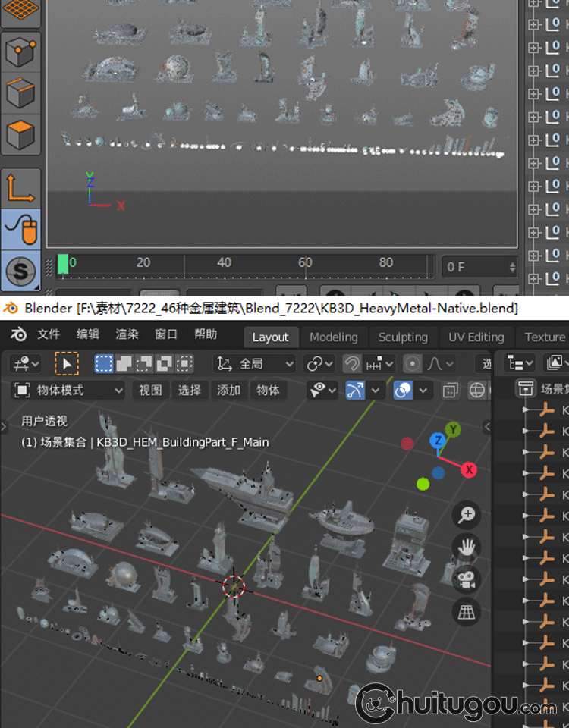Open the outliner editor type dropdown

tap(519, 363)
